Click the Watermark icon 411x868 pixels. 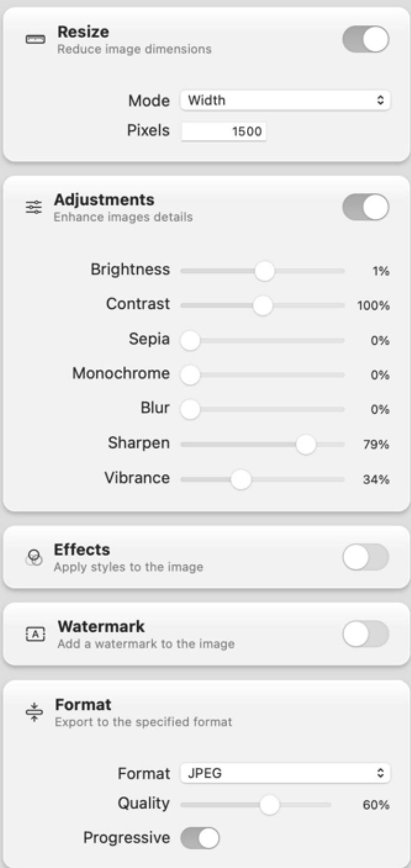point(35,634)
